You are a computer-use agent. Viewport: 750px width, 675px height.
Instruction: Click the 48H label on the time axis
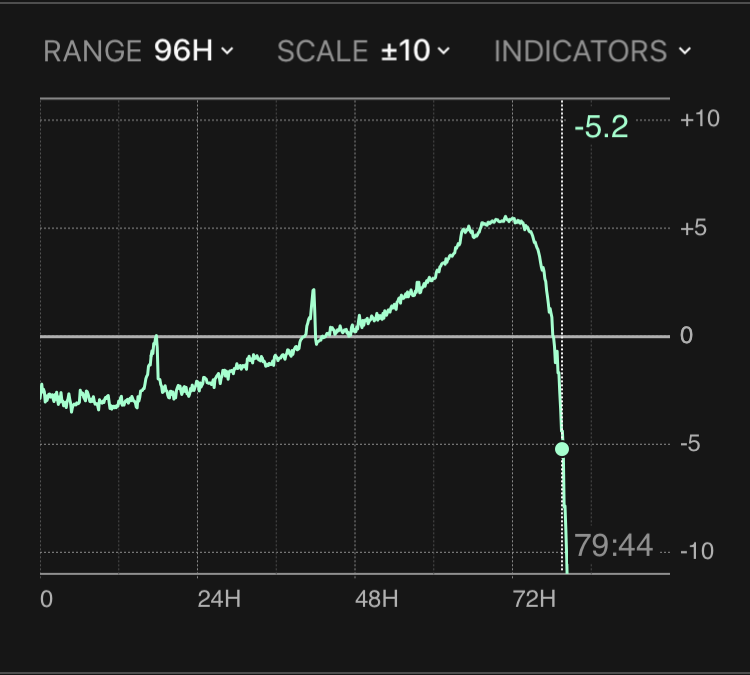376,600
